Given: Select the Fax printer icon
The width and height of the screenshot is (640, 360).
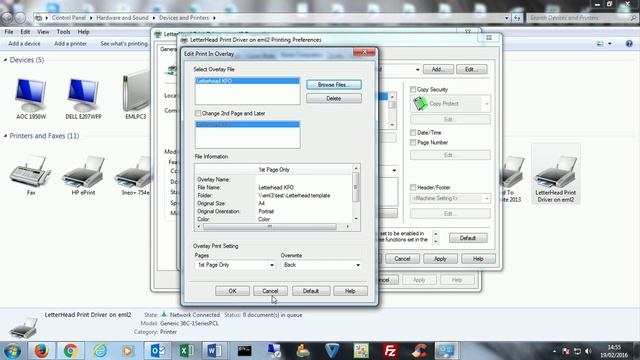Looking at the screenshot, I should (x=31, y=175).
